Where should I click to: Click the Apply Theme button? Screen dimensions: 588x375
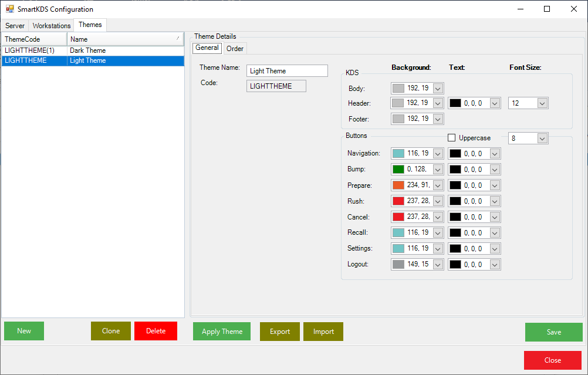point(222,332)
